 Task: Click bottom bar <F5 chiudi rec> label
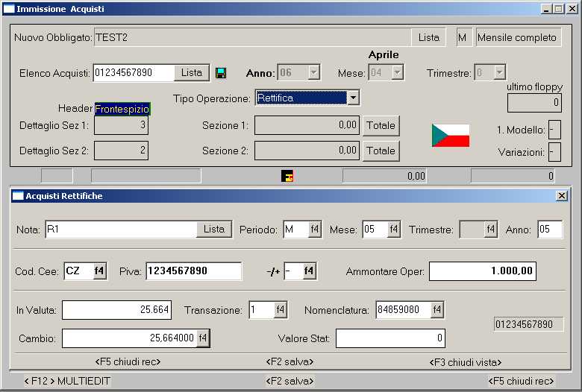521,381
